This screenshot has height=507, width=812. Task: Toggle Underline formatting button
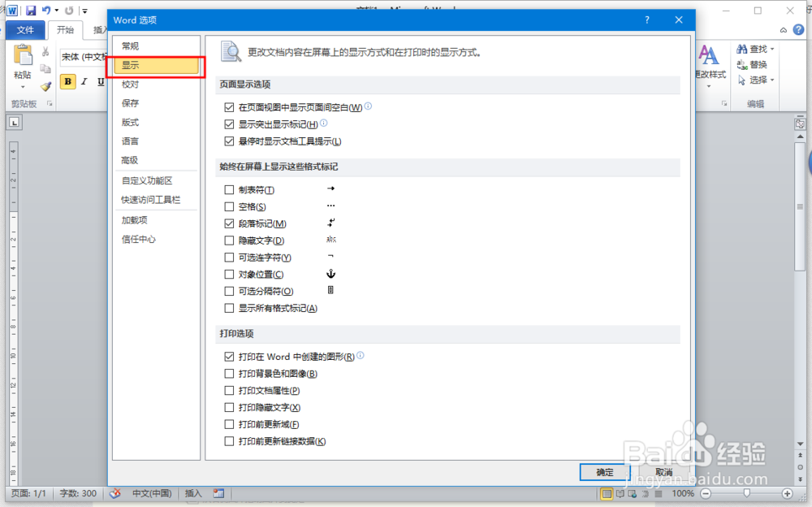pyautogui.click(x=101, y=82)
